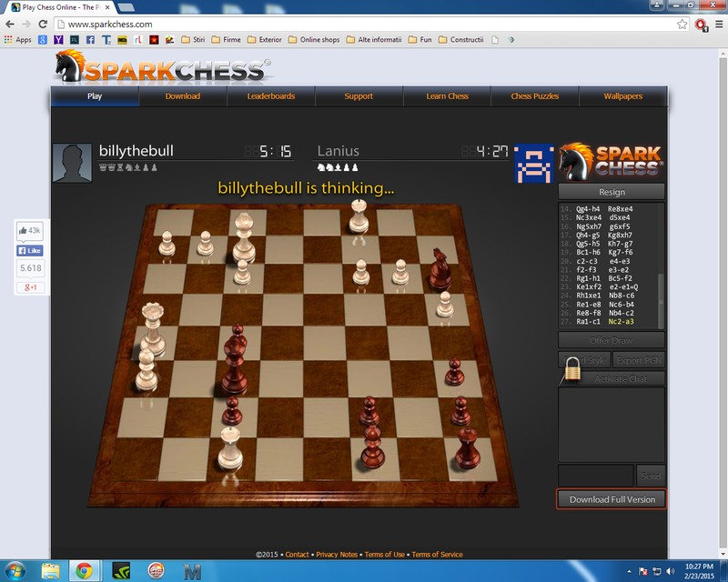Reload the SparkChess page

[x=43, y=25]
